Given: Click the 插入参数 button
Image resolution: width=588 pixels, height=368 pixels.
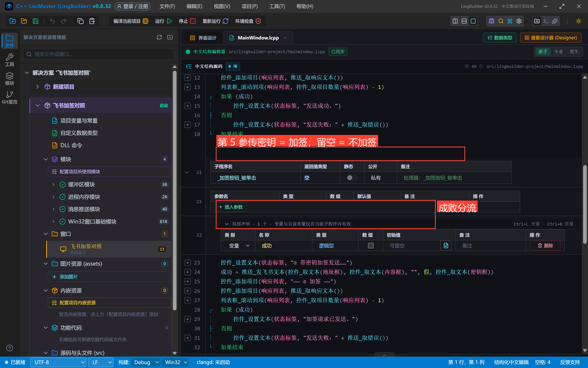Looking at the screenshot, I should (x=231, y=207).
